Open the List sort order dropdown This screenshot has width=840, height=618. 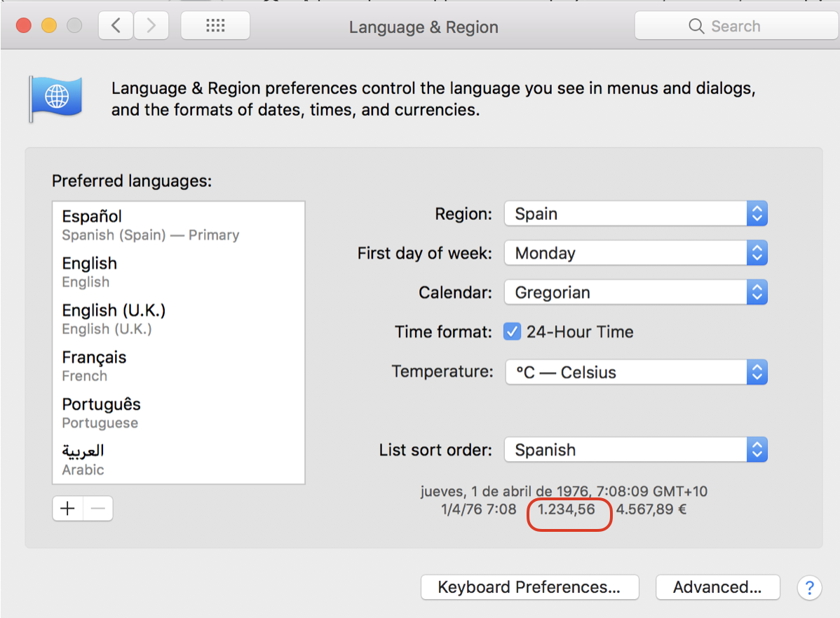635,450
